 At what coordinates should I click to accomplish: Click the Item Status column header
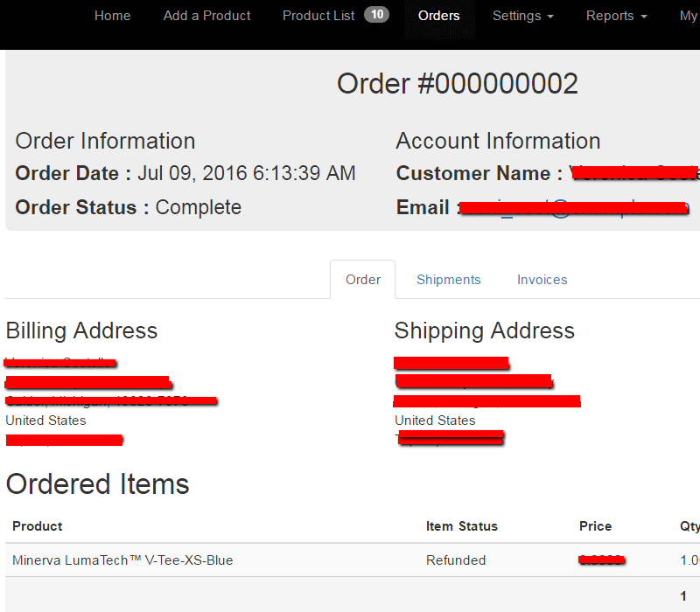[462, 526]
